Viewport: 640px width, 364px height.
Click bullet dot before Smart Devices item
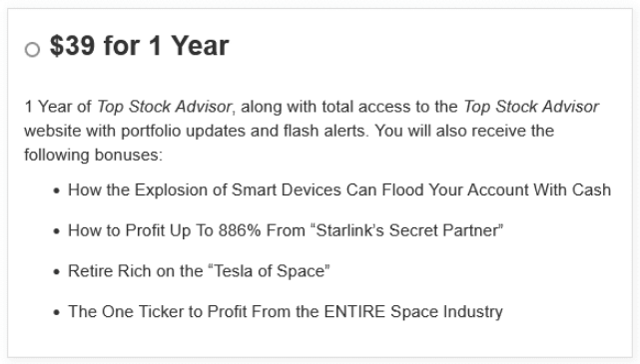coord(57,190)
